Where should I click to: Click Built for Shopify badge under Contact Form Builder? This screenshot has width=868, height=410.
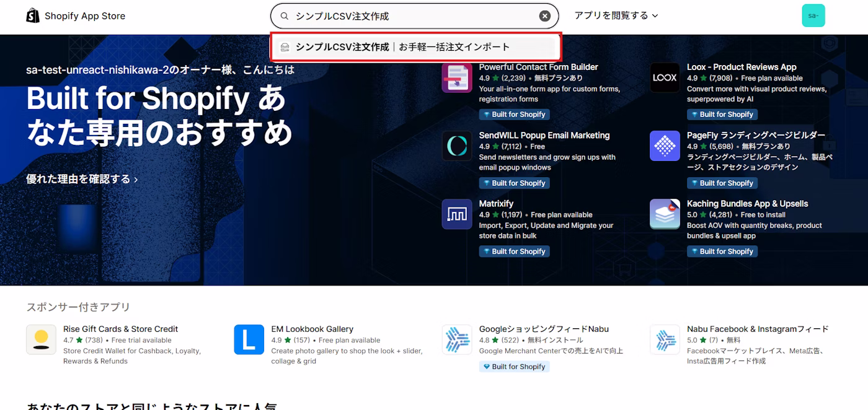[515, 115]
